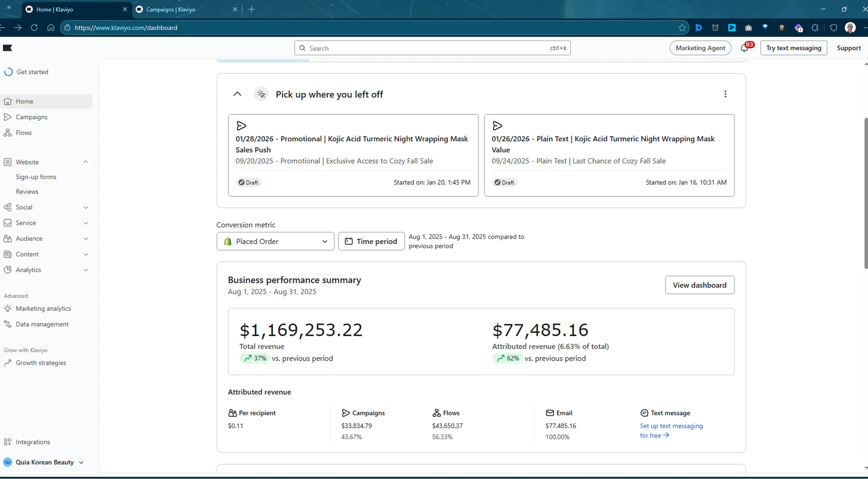Image resolution: width=868 pixels, height=479 pixels.
Task: Click the $77,485.16 attributed revenue value
Action: pyautogui.click(x=540, y=330)
